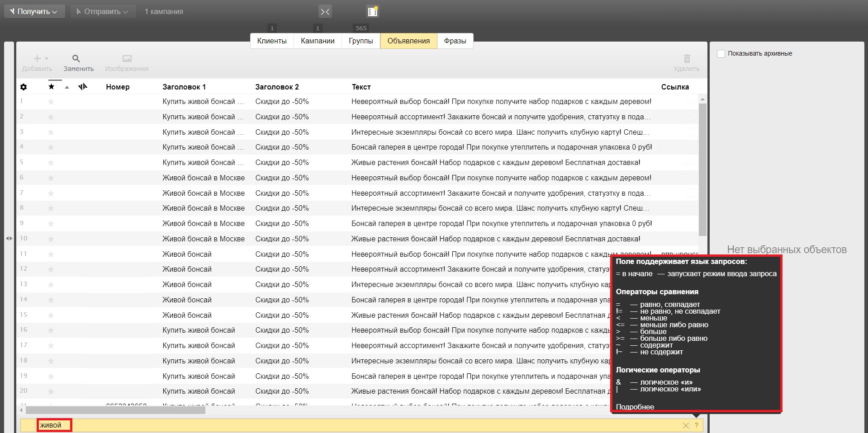Enable the Показывать архивные checkbox
Image resolution: width=868 pixels, height=433 pixels.
click(721, 54)
